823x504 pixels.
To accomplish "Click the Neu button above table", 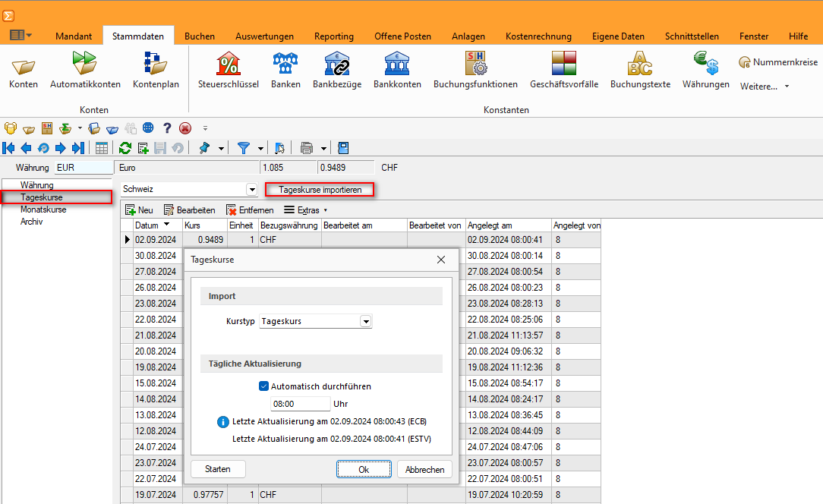I will (139, 210).
